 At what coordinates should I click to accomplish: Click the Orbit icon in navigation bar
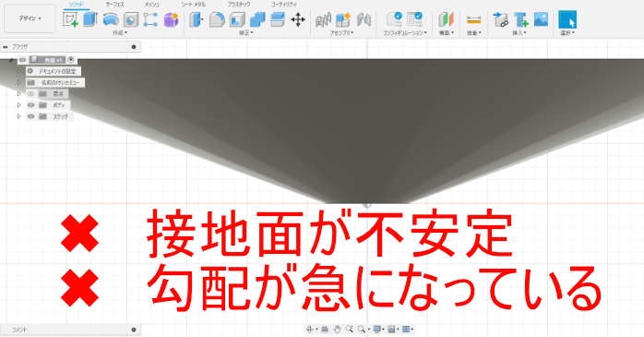(310, 330)
